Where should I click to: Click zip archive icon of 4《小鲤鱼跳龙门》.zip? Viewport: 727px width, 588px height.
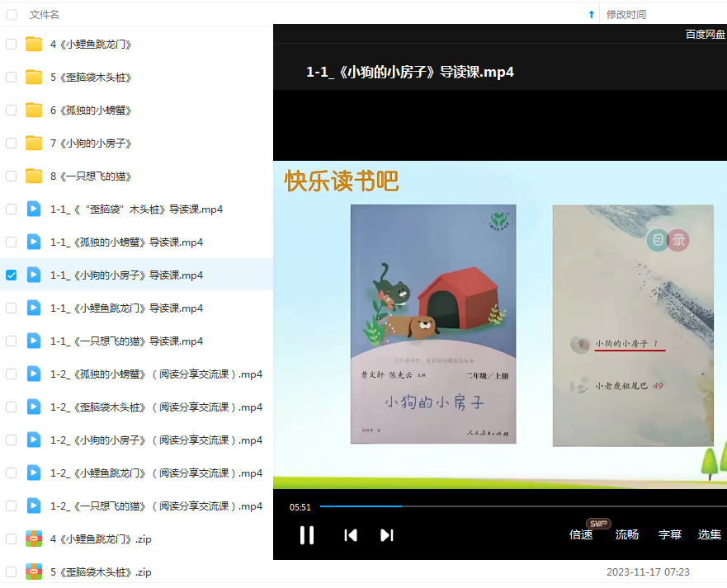click(x=33, y=539)
